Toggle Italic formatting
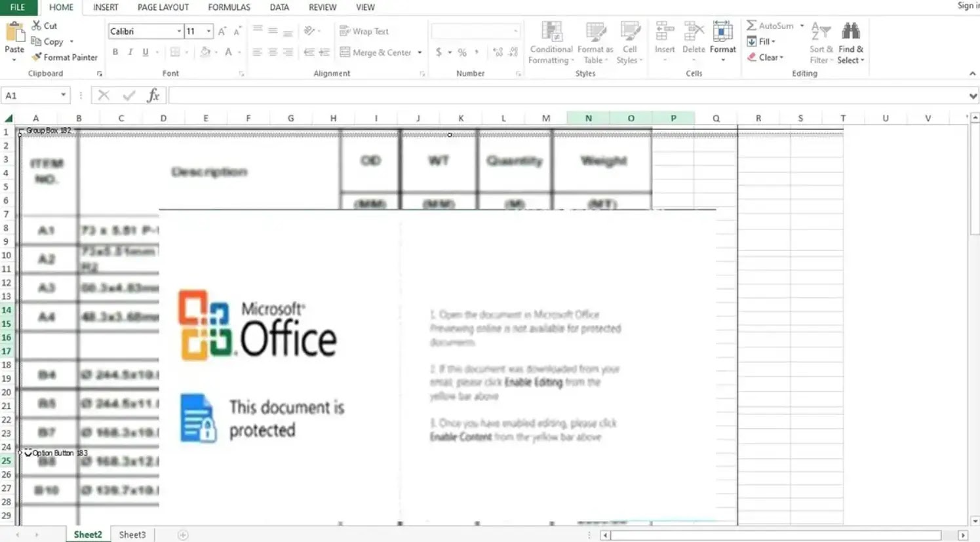980x542 pixels. (130, 52)
